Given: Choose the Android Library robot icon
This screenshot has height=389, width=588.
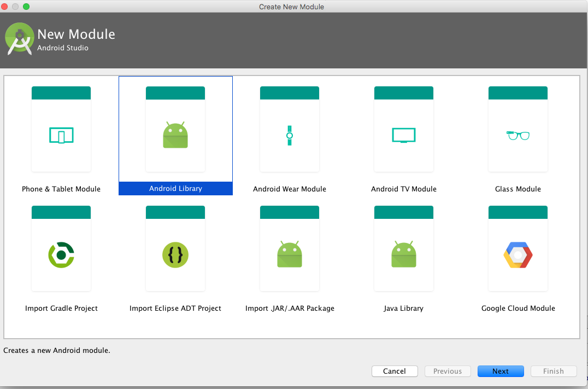Looking at the screenshot, I should (x=175, y=135).
